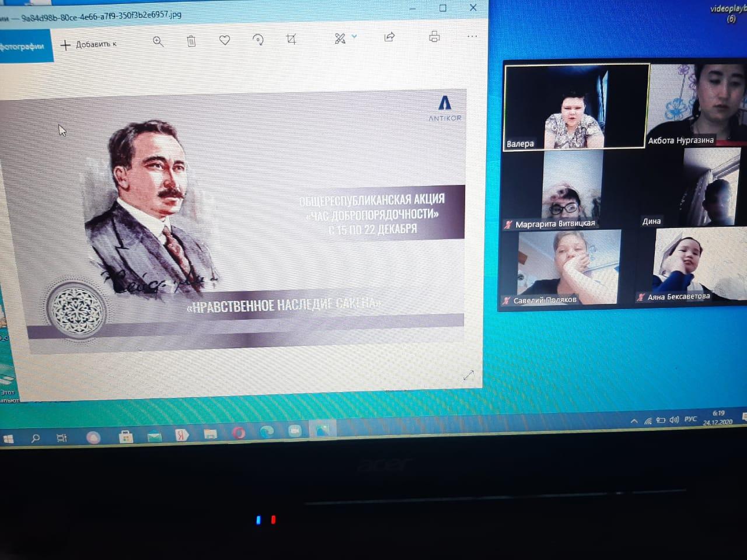Rotate the image using the rotate icon
The image size is (747, 560).
258,40
